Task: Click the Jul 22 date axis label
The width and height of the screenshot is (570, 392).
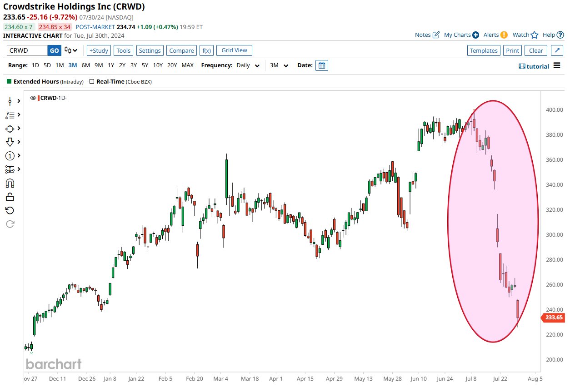Action: pos(500,378)
